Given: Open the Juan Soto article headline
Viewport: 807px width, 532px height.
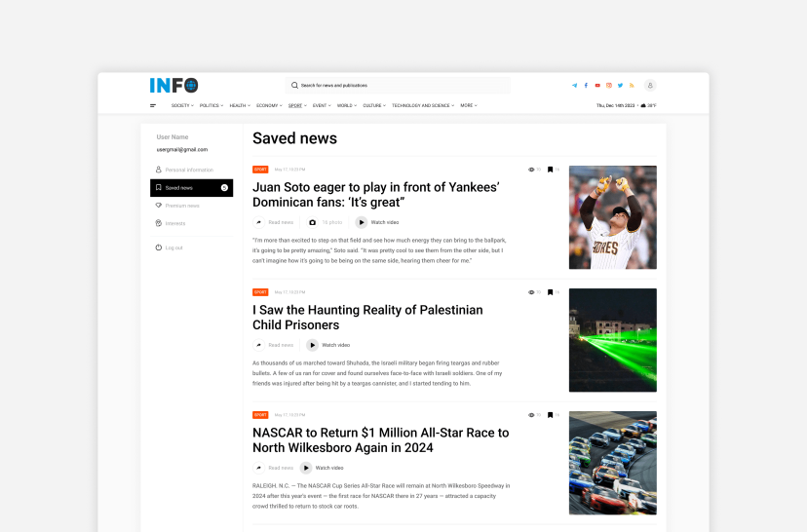Looking at the screenshot, I should pos(375,194).
